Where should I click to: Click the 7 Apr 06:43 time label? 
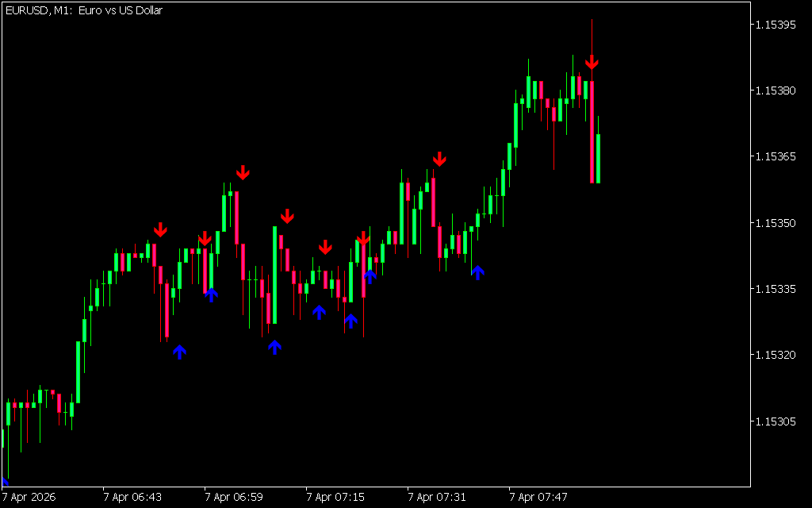tap(132, 498)
